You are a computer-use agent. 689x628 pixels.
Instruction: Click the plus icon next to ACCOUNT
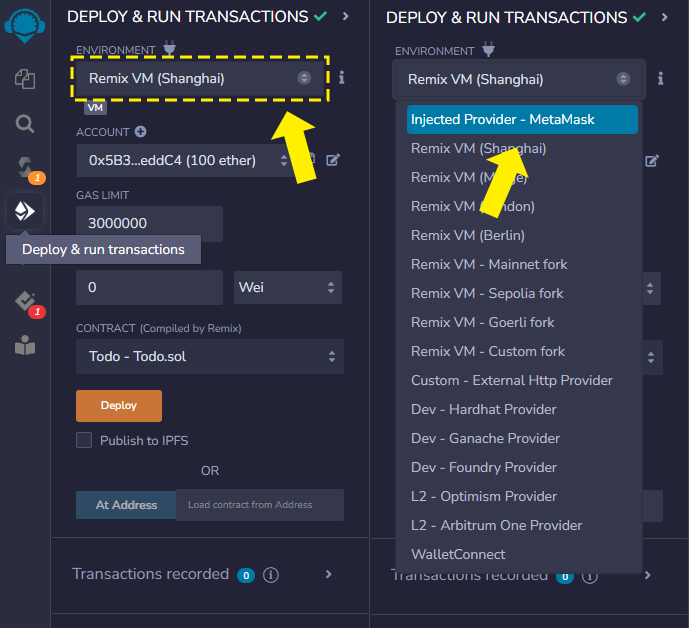click(141, 132)
